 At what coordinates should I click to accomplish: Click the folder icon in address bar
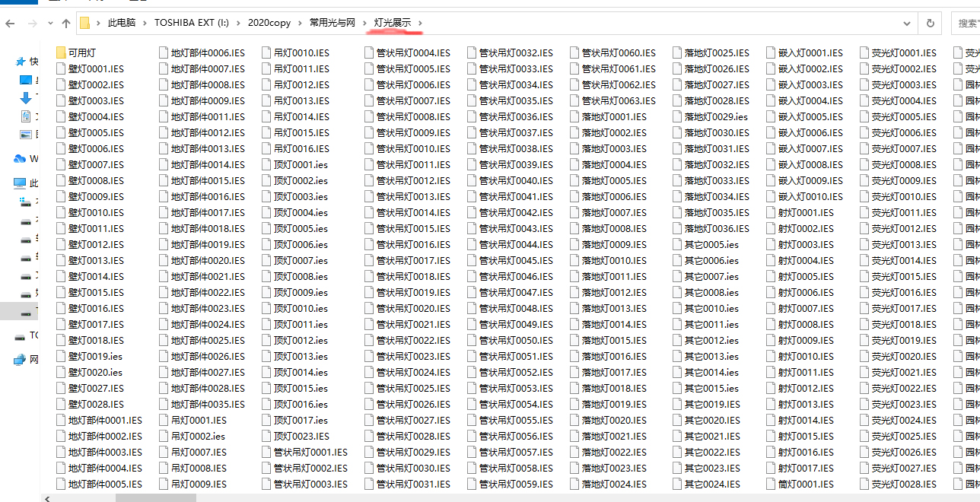(85, 23)
